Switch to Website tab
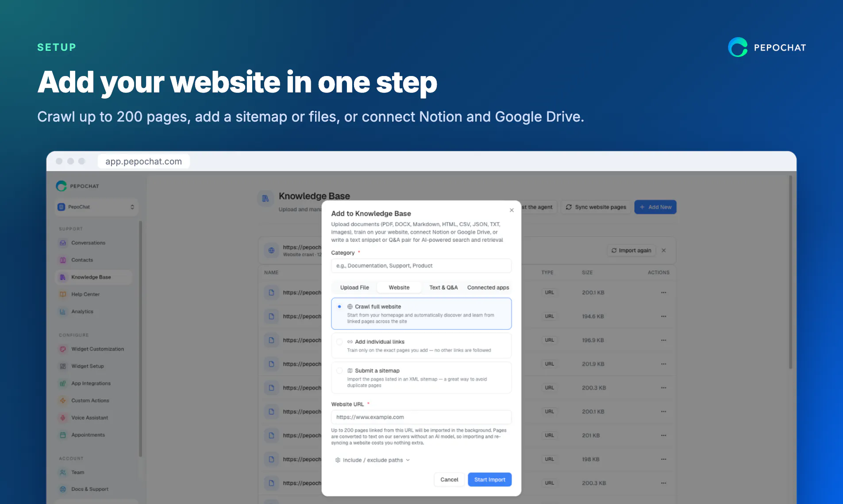Image resolution: width=843 pixels, height=504 pixels. [399, 288]
